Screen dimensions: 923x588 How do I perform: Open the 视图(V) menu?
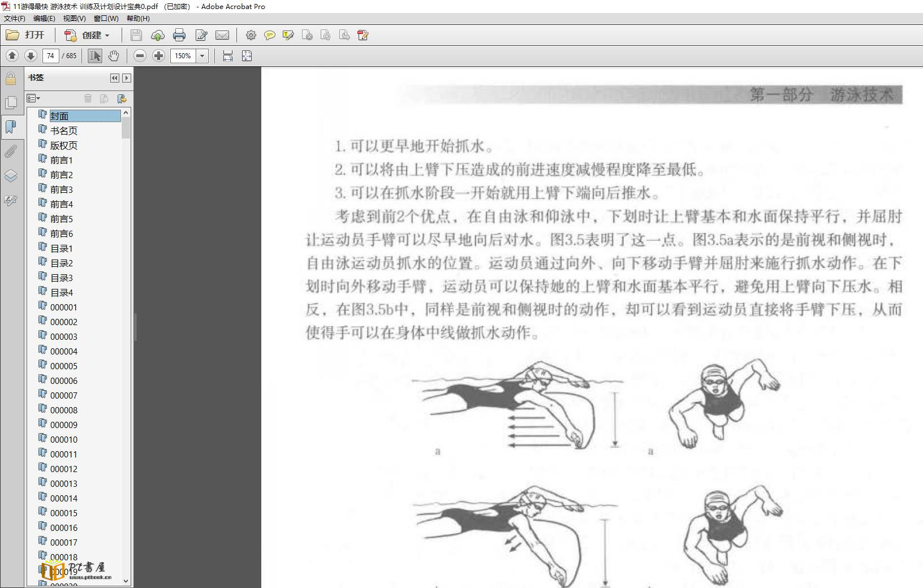click(74, 18)
